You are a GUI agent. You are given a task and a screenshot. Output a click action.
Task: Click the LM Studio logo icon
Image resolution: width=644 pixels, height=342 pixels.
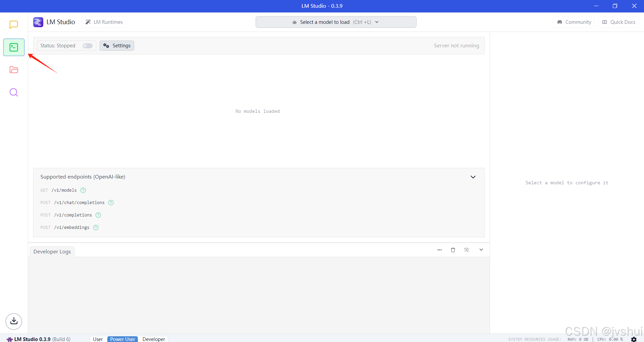pos(38,22)
